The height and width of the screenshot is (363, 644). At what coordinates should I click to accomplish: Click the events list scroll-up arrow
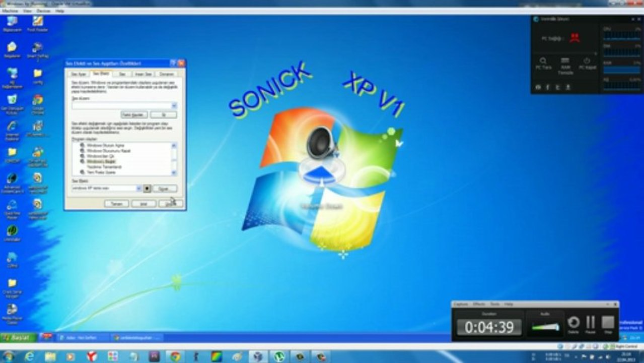pos(174,145)
